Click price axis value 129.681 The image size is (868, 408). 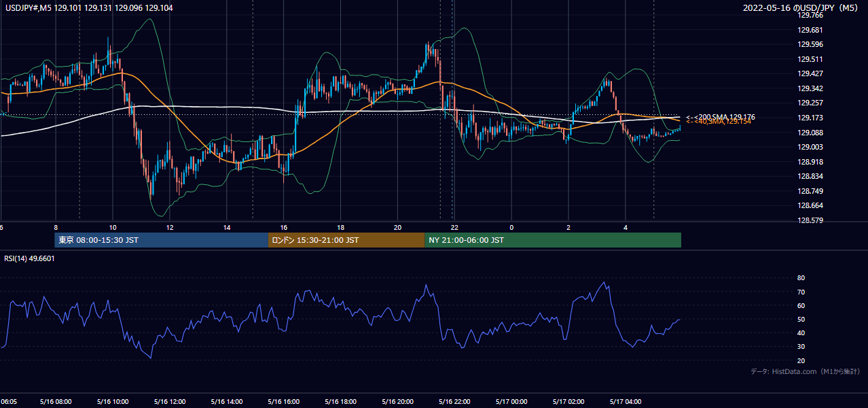(x=810, y=30)
